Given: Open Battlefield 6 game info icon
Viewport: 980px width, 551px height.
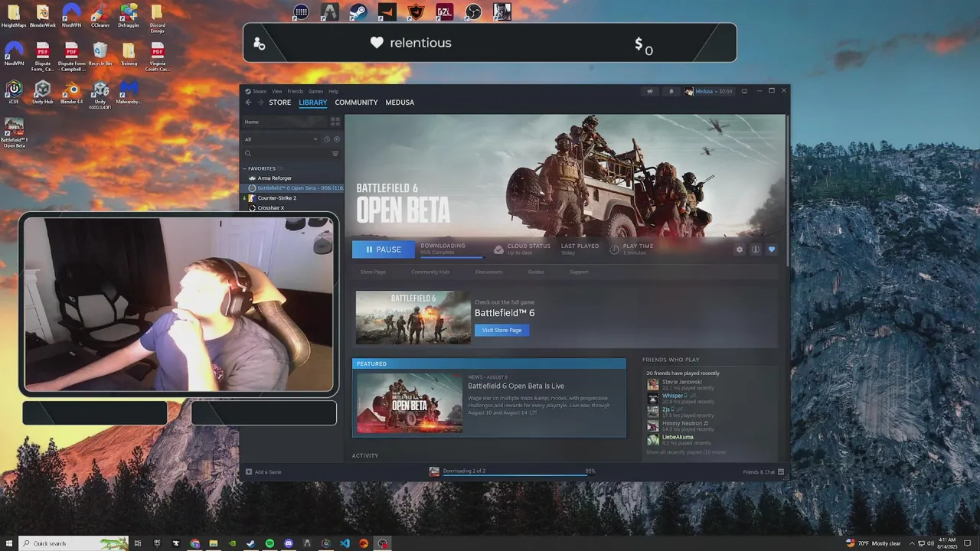Looking at the screenshot, I should point(755,249).
